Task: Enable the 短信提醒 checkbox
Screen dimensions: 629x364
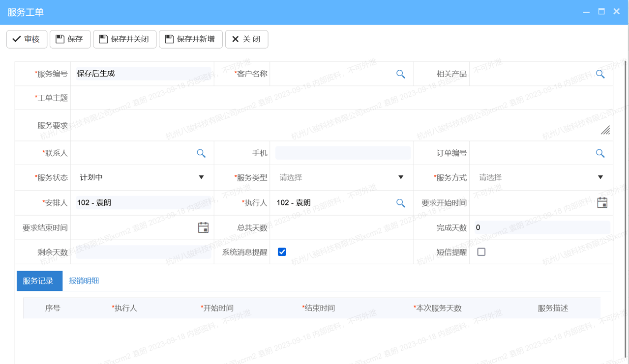Action: 481,252
